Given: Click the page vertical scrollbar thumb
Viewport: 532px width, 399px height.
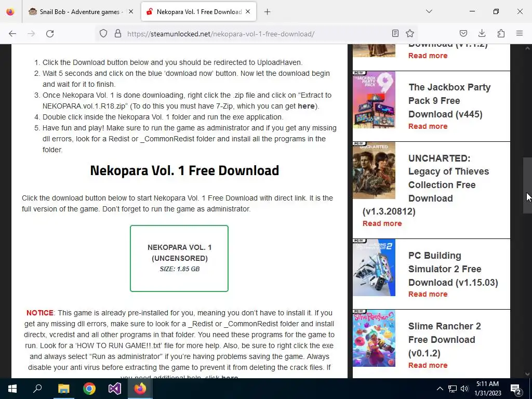Looking at the screenshot, I should (527, 185).
